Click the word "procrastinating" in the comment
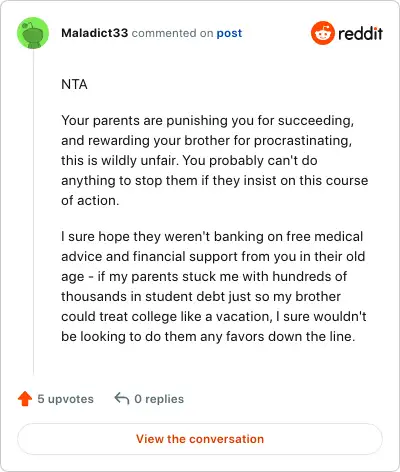 coord(302,141)
